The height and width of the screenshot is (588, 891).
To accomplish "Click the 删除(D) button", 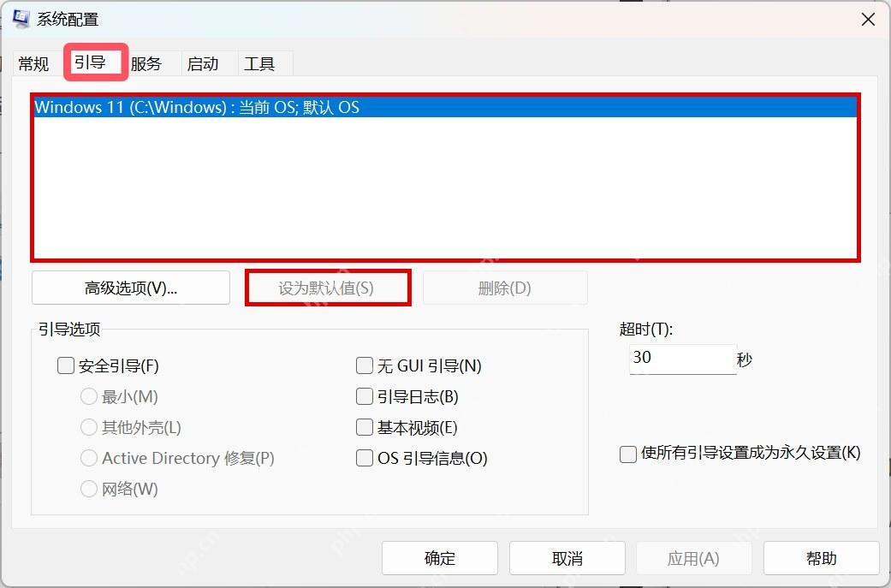I will pyautogui.click(x=505, y=288).
